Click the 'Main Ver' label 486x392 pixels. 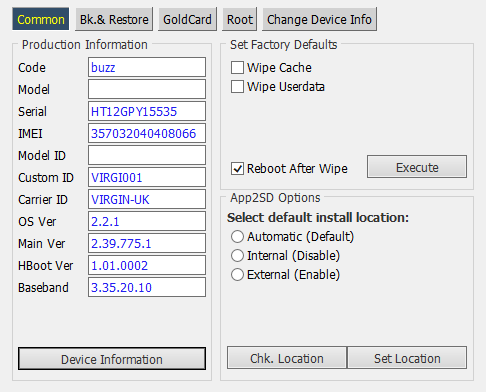pos(42,244)
